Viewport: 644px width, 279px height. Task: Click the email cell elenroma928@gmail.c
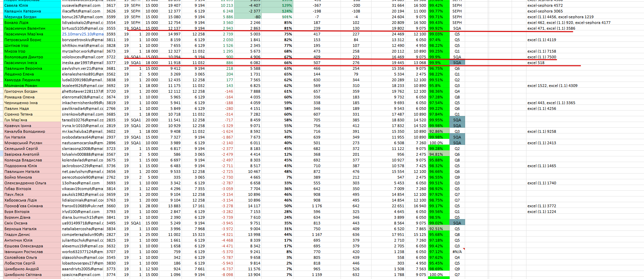click(x=83, y=97)
